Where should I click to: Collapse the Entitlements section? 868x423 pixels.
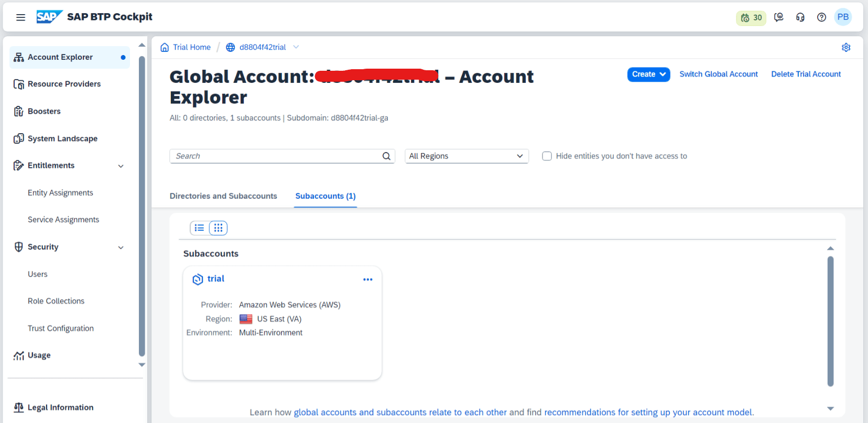(x=121, y=166)
